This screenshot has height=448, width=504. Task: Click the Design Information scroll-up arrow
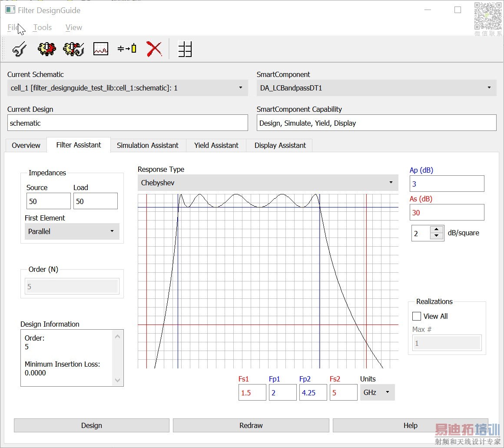tap(118, 337)
